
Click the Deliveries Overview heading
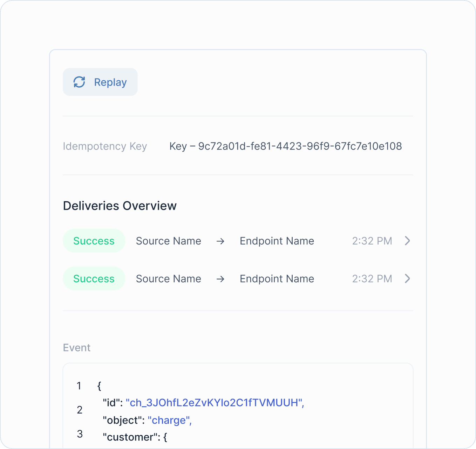pos(120,206)
